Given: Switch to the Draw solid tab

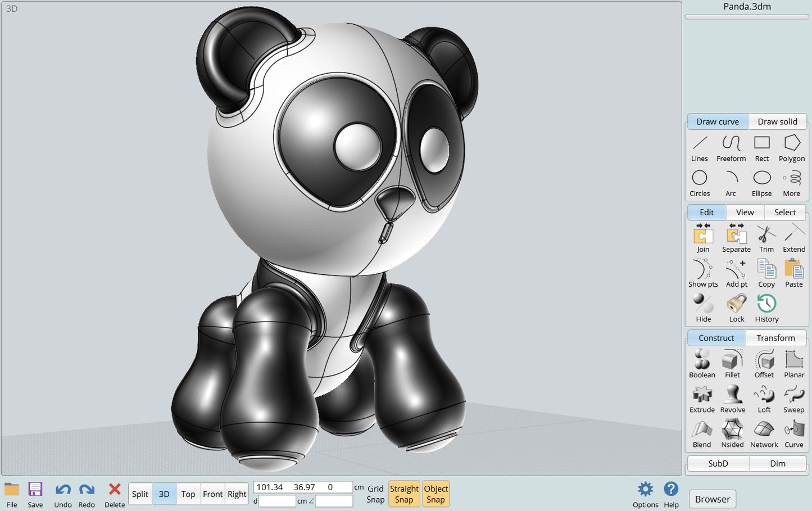Looking at the screenshot, I should pos(777,121).
